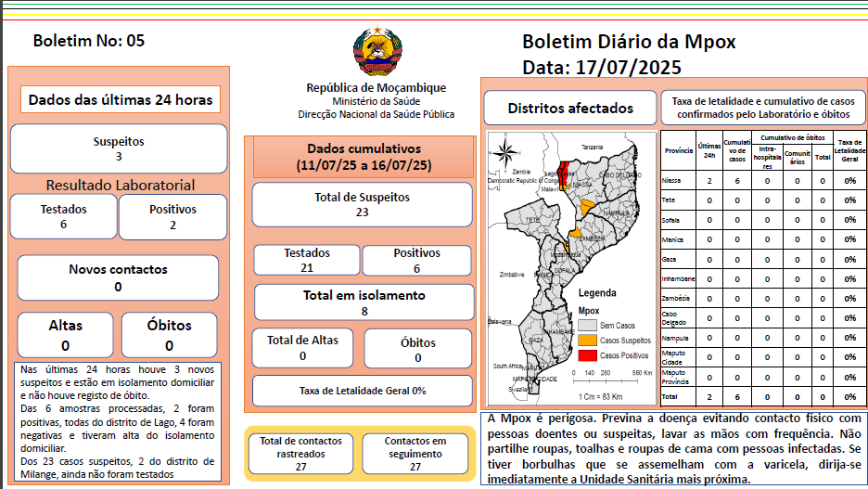The width and height of the screenshot is (868, 489).
Task: Click the 'Total de Suspeitos 23' box
Action: coord(362,204)
